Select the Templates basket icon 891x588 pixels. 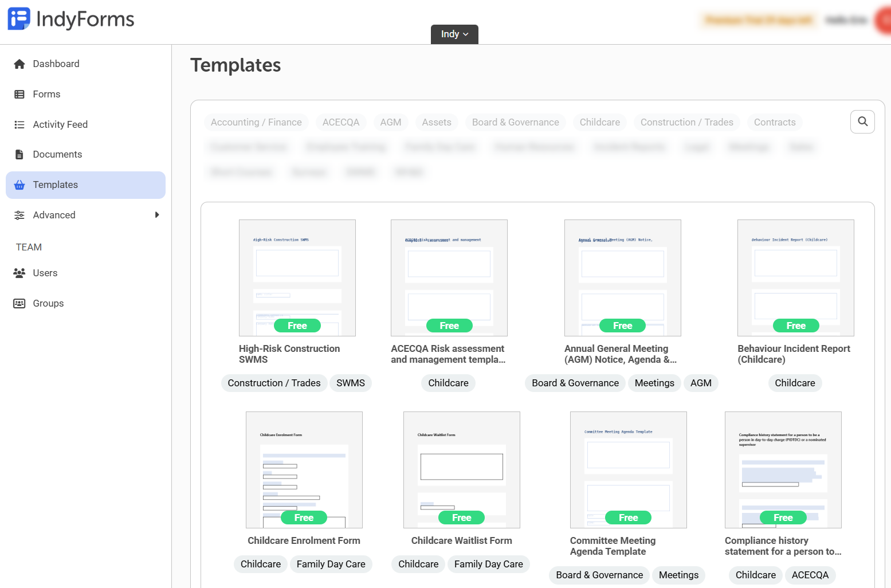(19, 185)
